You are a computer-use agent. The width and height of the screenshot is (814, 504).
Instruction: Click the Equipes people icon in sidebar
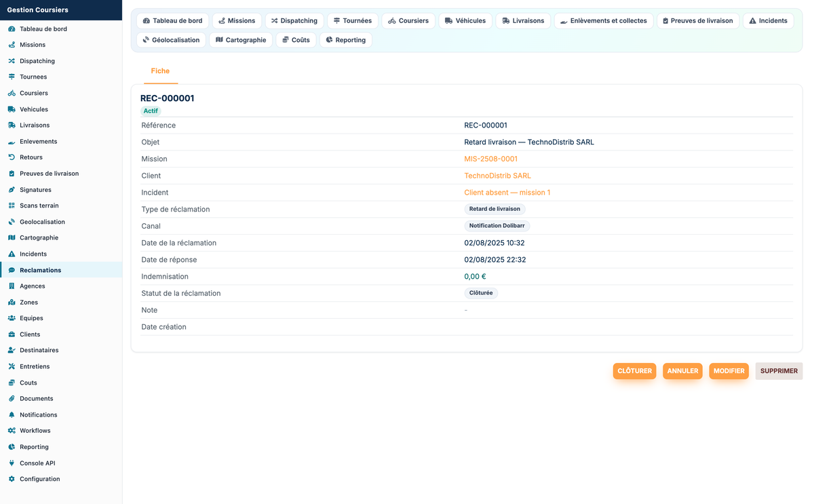pos(12,318)
